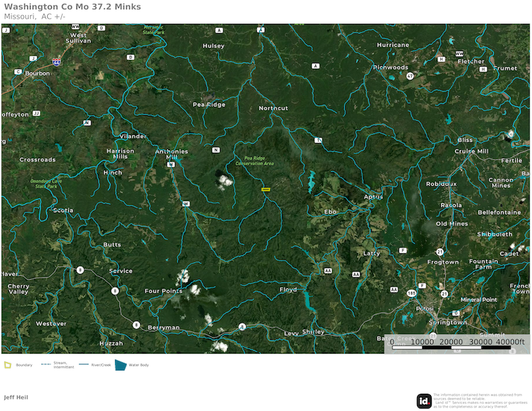Viewport: 532px width, 411px height.
Task: Click the Stream Intermittent legend symbol
Action: pos(47,364)
